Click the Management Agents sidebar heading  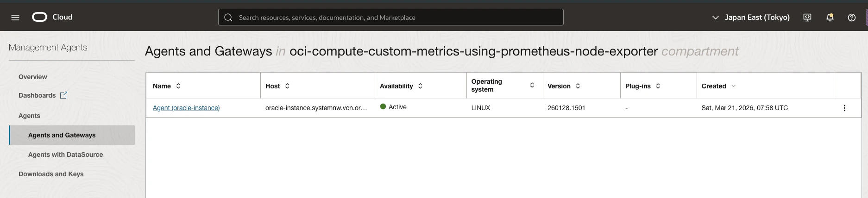pos(48,47)
